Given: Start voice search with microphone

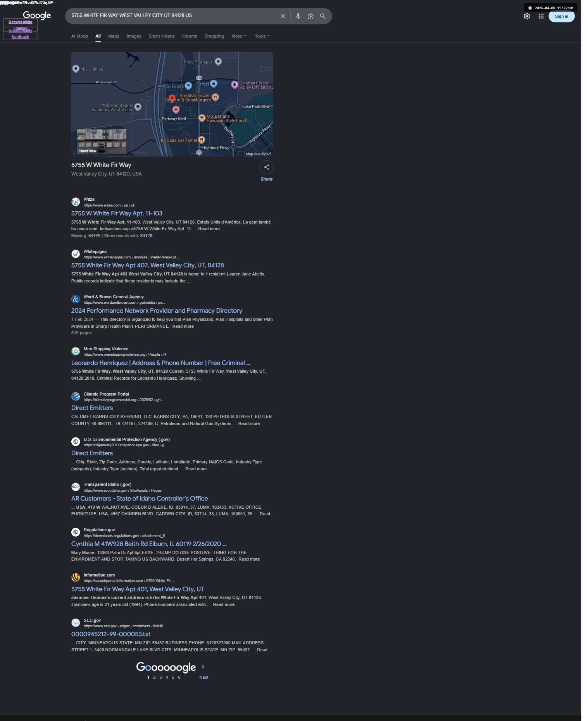Looking at the screenshot, I should point(298,16).
